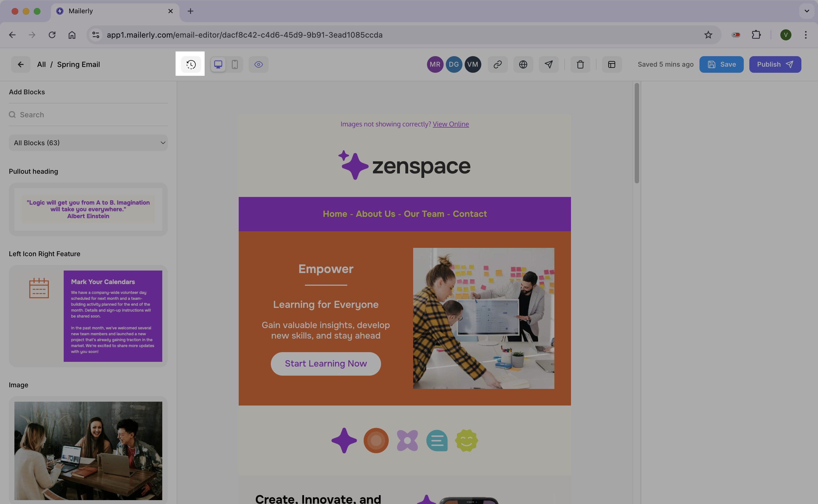Open the layout template icon
This screenshot has height=504, width=818.
[611, 64]
